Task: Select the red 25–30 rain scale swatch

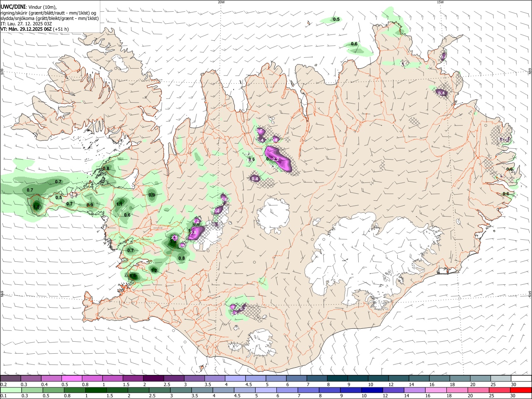Action: pos(499,390)
